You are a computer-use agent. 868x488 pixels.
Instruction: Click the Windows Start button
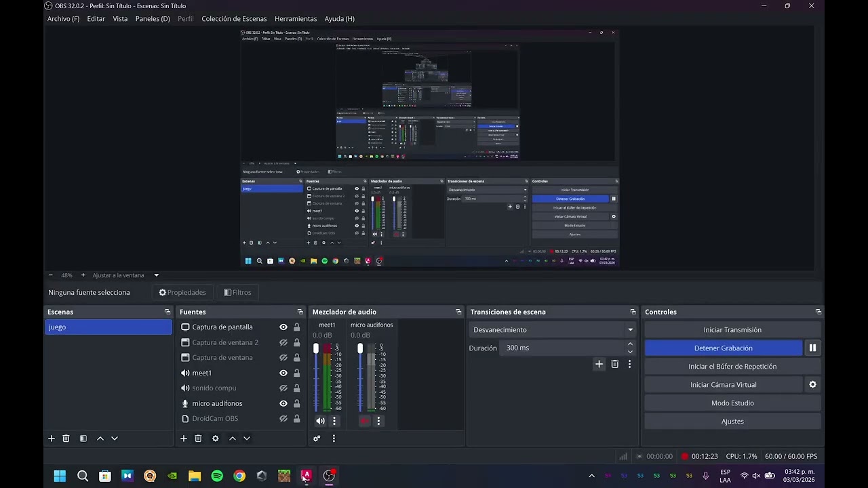coord(60,476)
